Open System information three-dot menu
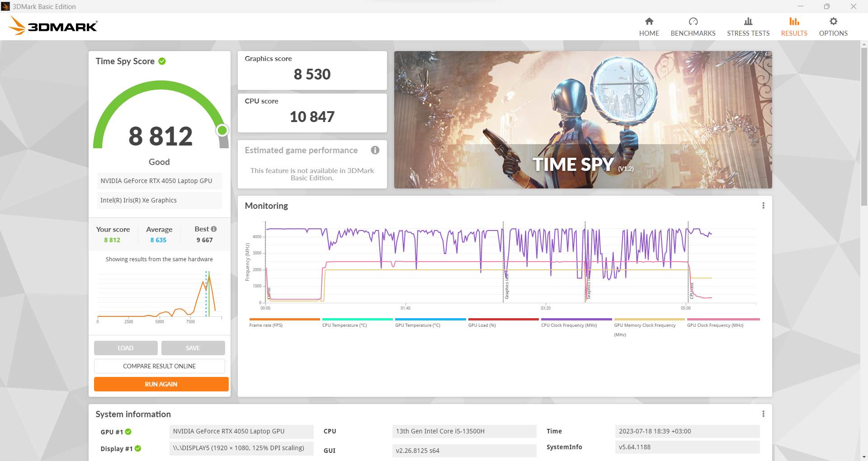This screenshot has width=868, height=461. pos(763,414)
